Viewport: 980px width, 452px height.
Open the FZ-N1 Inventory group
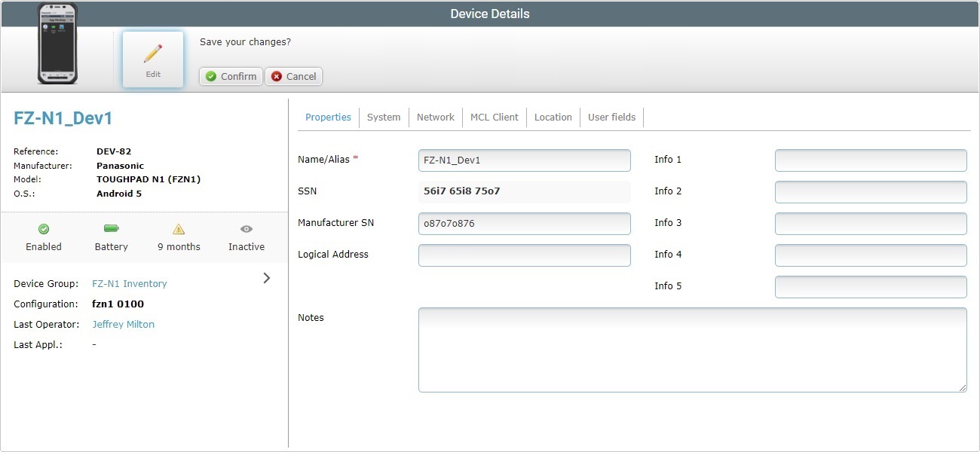point(129,283)
